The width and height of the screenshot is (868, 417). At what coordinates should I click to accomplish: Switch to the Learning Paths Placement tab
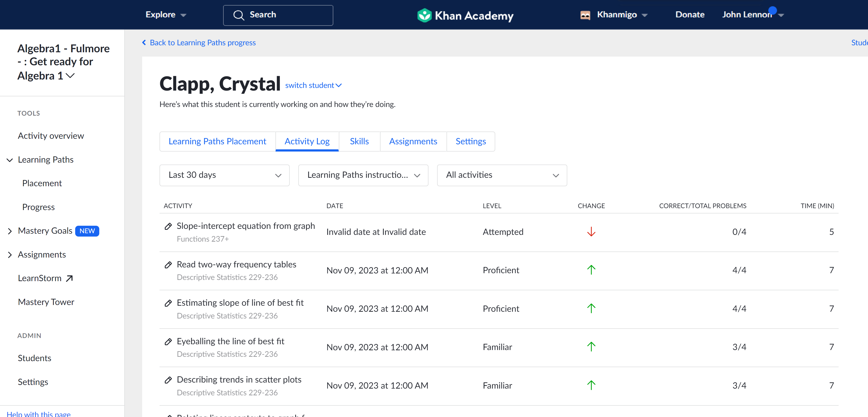[217, 141]
